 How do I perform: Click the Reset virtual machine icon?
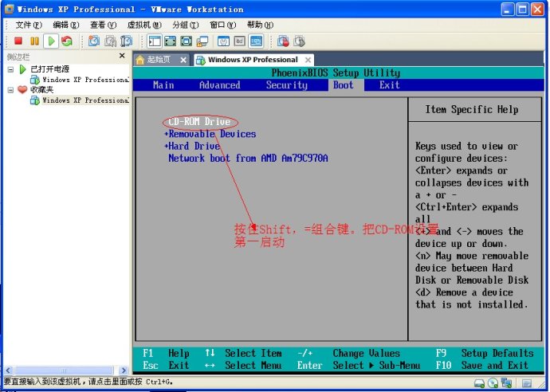click(67, 41)
